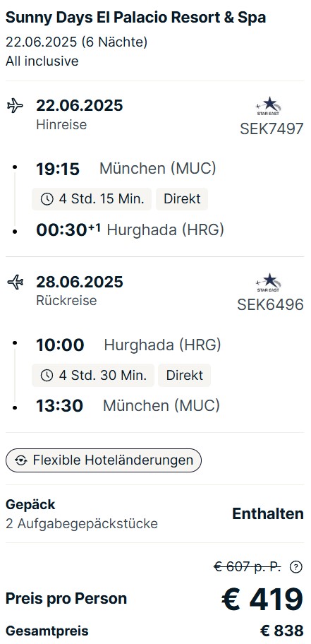Click the € 419 price per person
311x644 pixels.
click(x=262, y=600)
